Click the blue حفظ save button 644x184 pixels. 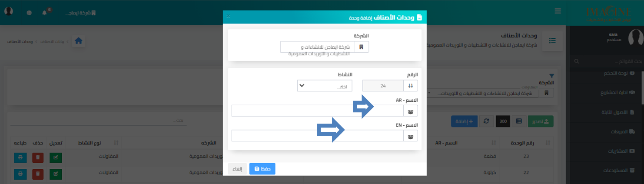[x=262, y=169]
